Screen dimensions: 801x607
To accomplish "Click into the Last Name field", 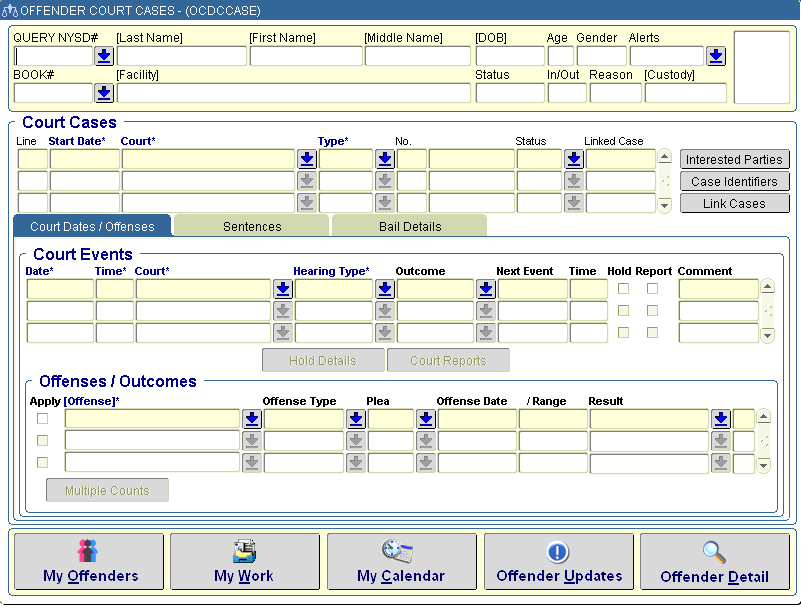I will [181, 57].
